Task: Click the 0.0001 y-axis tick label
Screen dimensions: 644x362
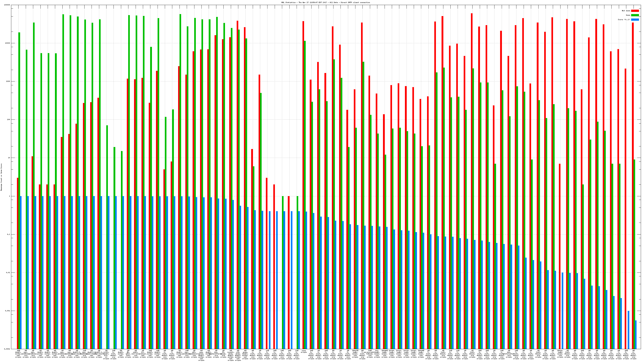Action: pyautogui.click(x=7, y=349)
